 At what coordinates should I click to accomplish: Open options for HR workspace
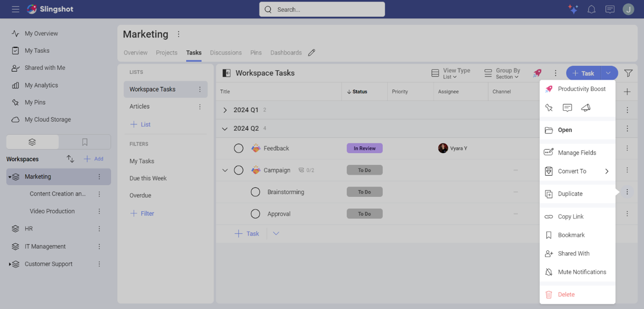pyautogui.click(x=100, y=229)
